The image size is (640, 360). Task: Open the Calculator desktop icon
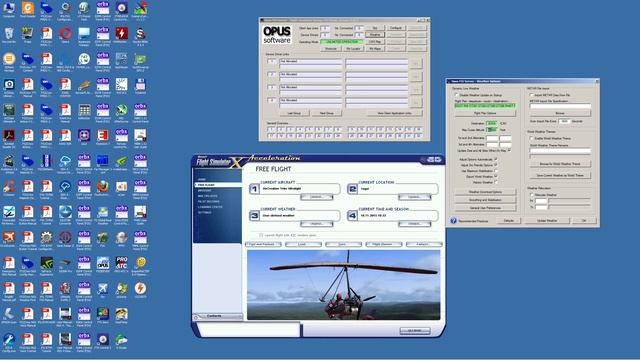[x=84, y=110]
